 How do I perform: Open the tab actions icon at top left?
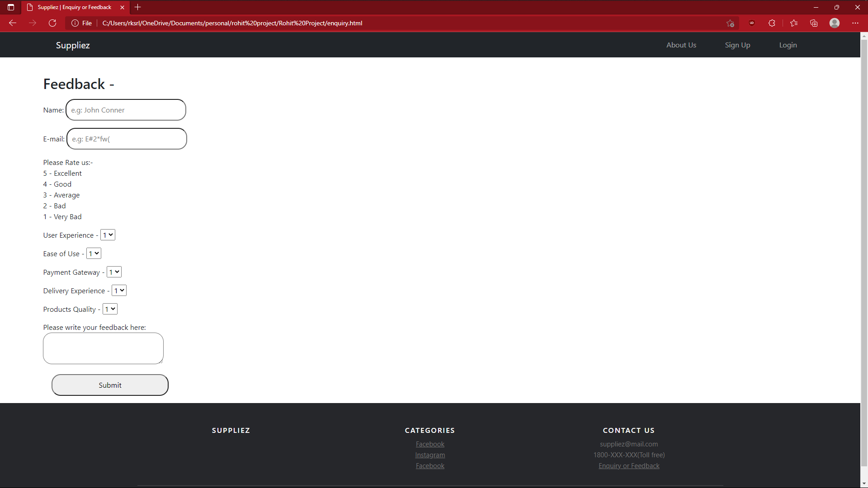10,7
